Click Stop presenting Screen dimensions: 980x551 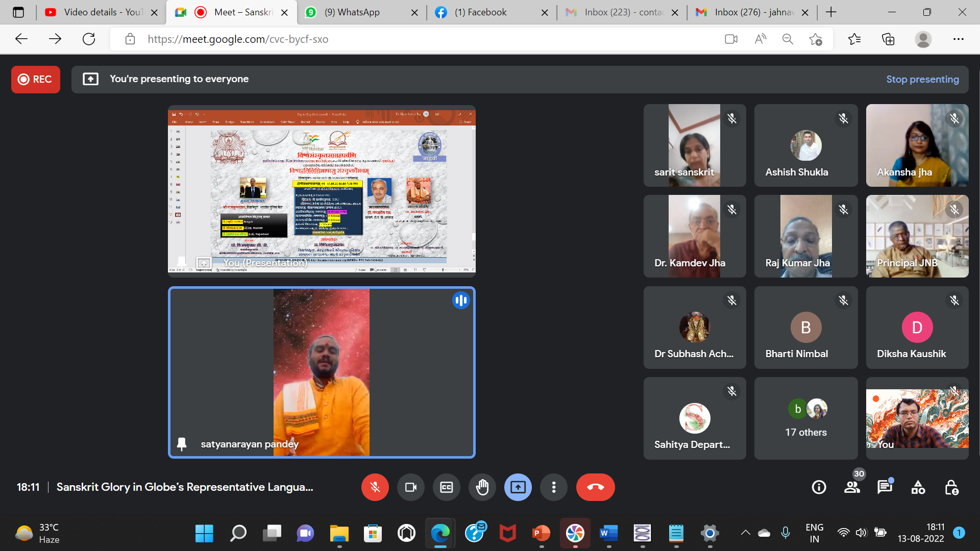(922, 79)
